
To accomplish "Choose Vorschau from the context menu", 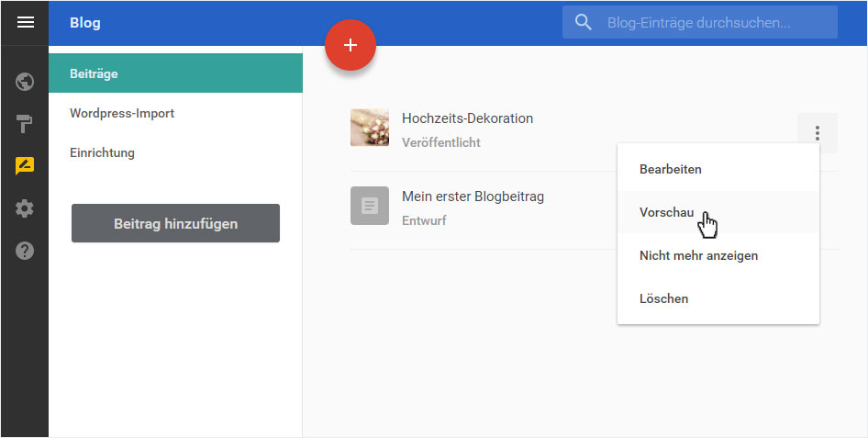I will pos(718,213).
